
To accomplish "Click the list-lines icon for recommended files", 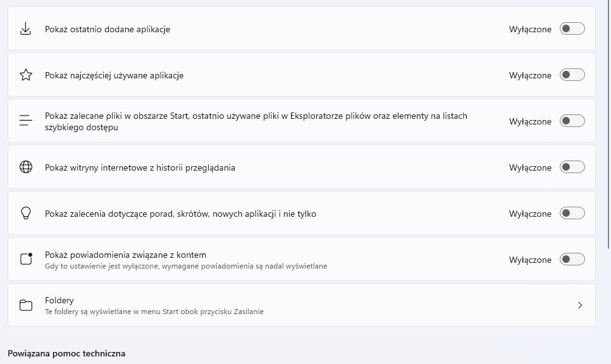I will pos(26,121).
